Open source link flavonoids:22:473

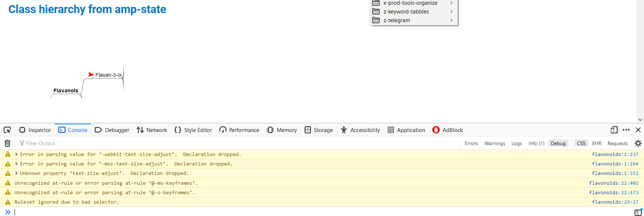pos(613,192)
